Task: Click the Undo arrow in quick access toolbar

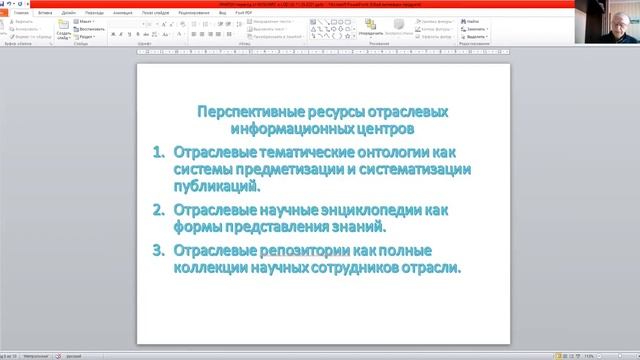Action: click(x=9, y=4)
